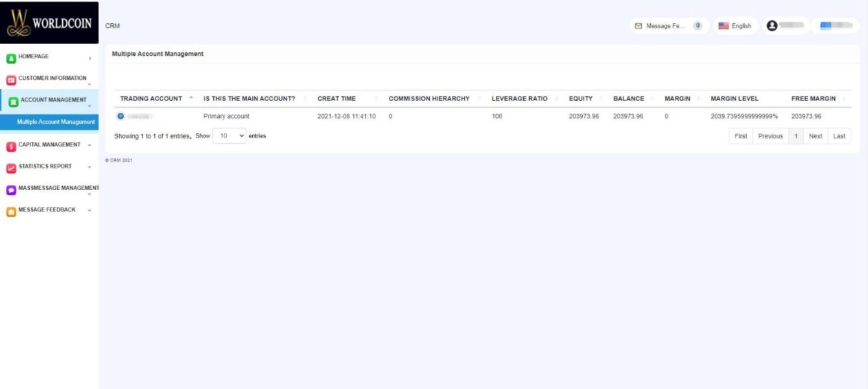This screenshot has height=389, width=868.
Task: Sort by Leverage Ratio column
Action: (x=525, y=99)
